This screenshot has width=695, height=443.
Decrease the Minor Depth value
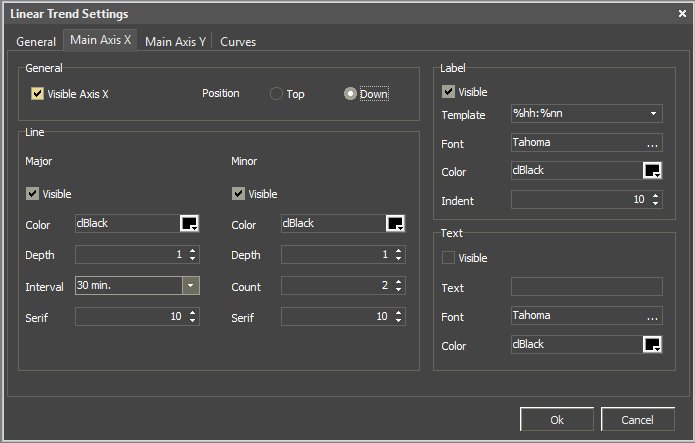point(398,259)
